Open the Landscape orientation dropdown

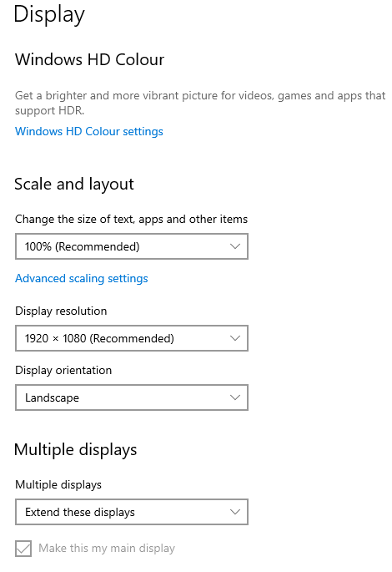(x=132, y=397)
